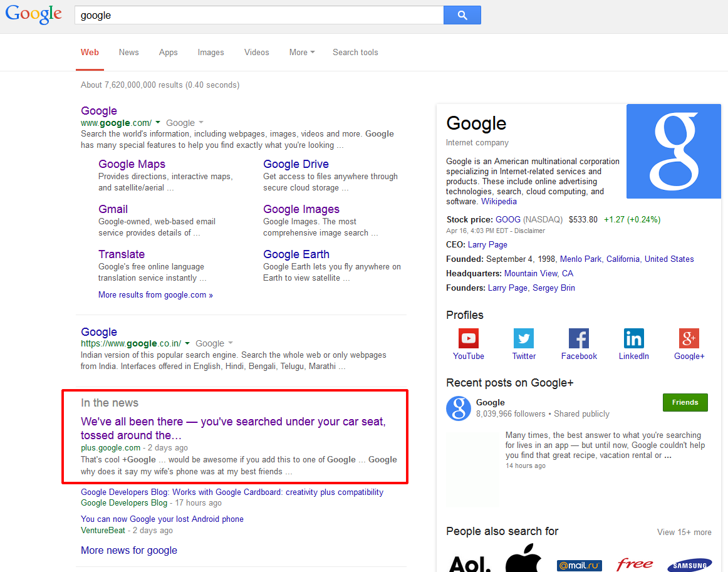
Task: Open Search tools options
Action: [x=355, y=53]
